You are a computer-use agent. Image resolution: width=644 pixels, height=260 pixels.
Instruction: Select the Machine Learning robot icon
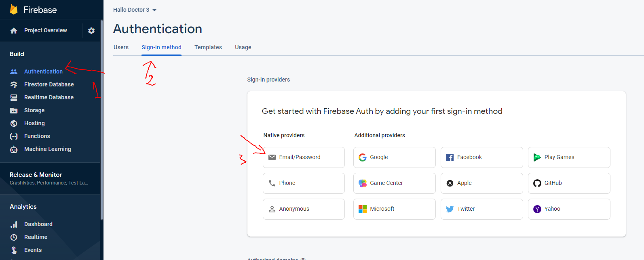pos(14,149)
